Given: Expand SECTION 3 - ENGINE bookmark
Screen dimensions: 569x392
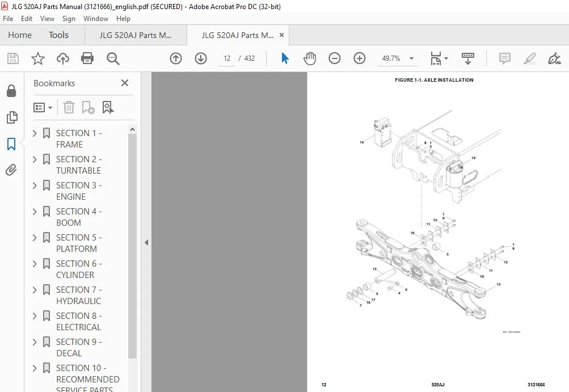Looking at the screenshot, I should click(x=35, y=186).
